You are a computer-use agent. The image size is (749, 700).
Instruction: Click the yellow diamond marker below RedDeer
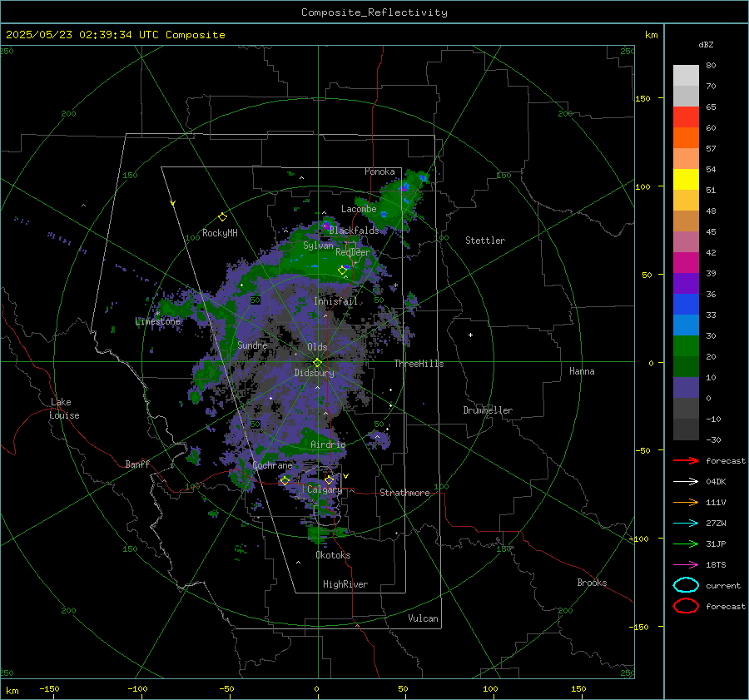[343, 271]
